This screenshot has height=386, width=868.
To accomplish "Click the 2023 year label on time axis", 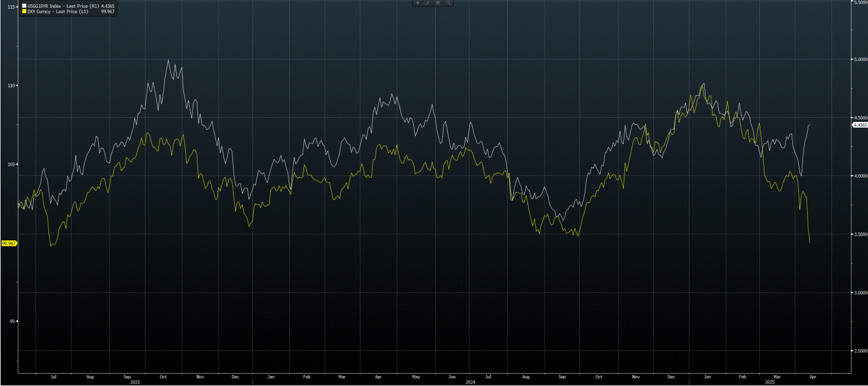I will pyautogui.click(x=135, y=382).
